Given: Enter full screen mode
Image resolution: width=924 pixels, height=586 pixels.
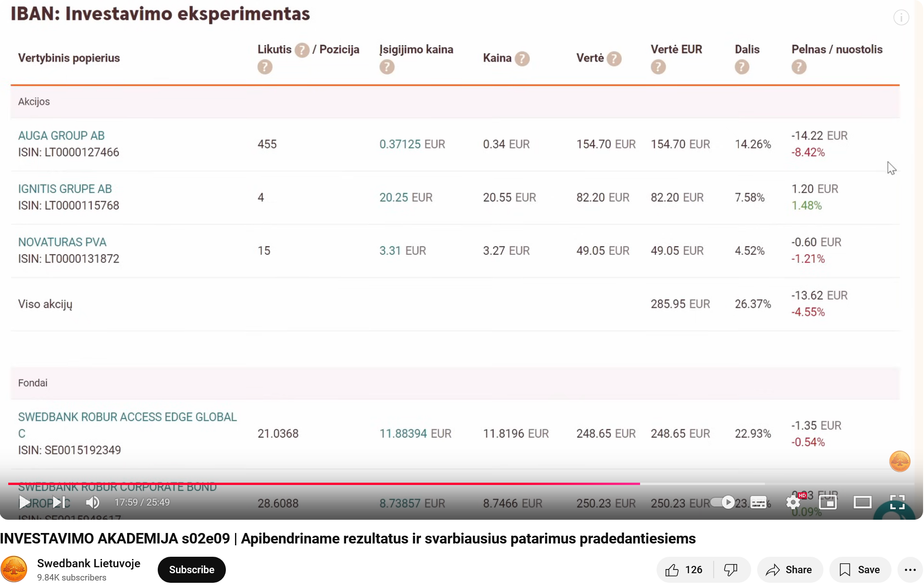Looking at the screenshot, I should click(897, 502).
